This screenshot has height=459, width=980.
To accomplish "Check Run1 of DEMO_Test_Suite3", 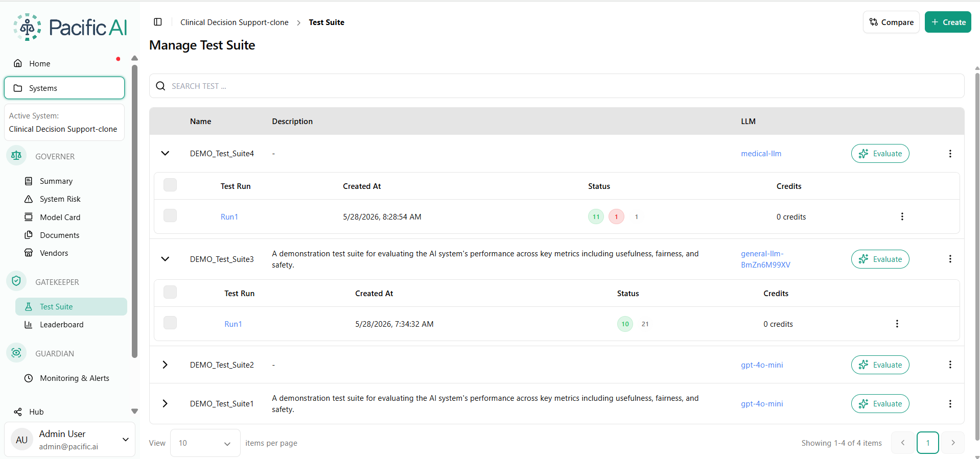I will pos(170,323).
